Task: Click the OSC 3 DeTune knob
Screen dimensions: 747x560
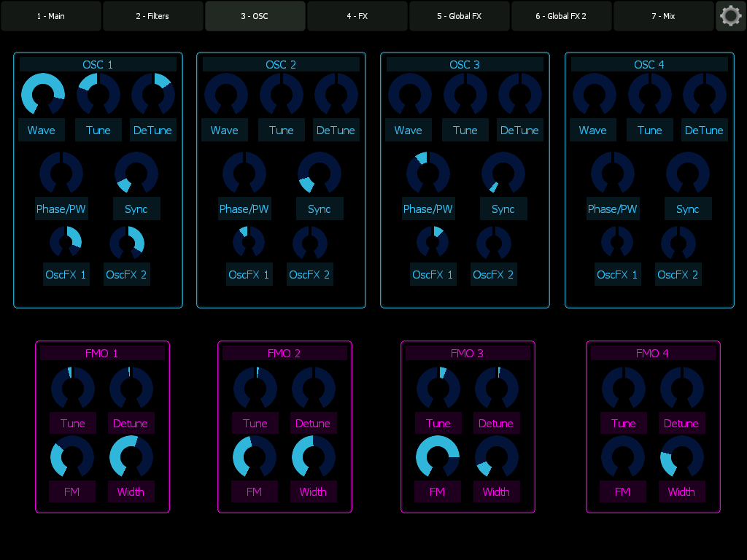Action: [520, 94]
